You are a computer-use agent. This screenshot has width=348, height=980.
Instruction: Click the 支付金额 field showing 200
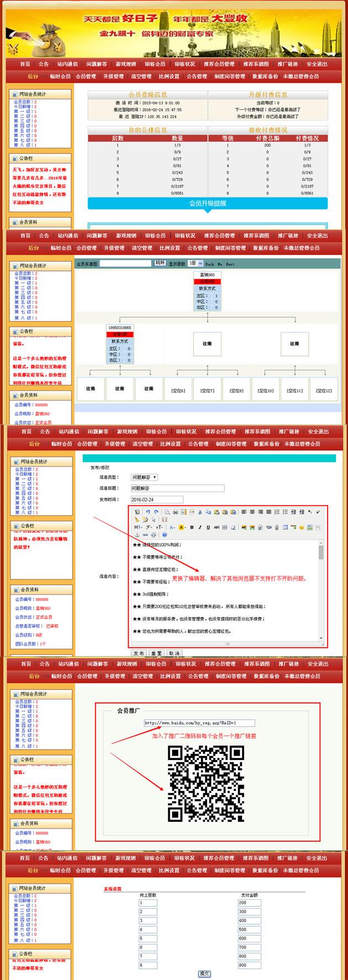[x=249, y=903]
